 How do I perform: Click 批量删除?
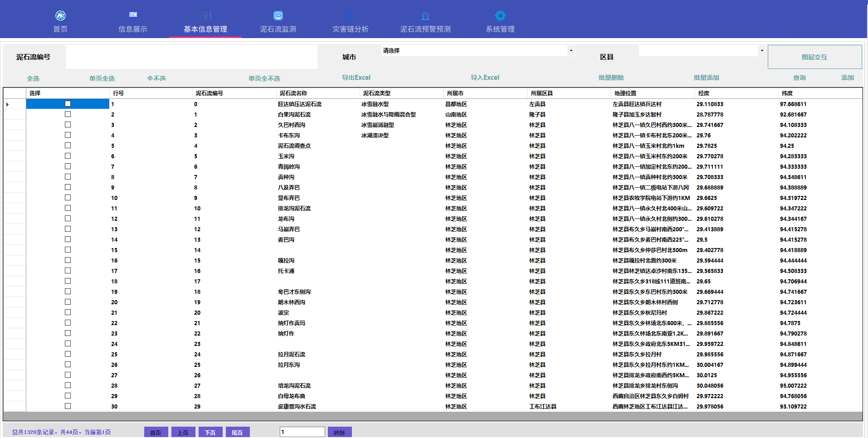click(x=611, y=78)
